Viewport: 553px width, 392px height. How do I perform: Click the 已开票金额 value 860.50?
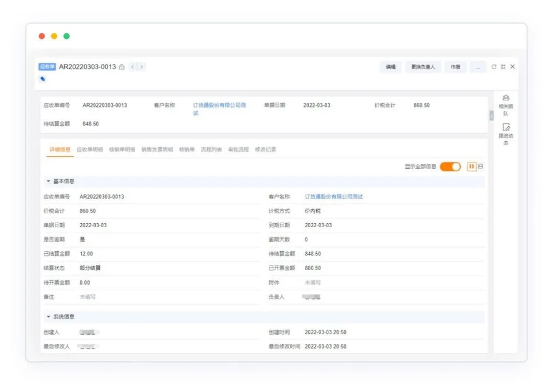click(313, 268)
